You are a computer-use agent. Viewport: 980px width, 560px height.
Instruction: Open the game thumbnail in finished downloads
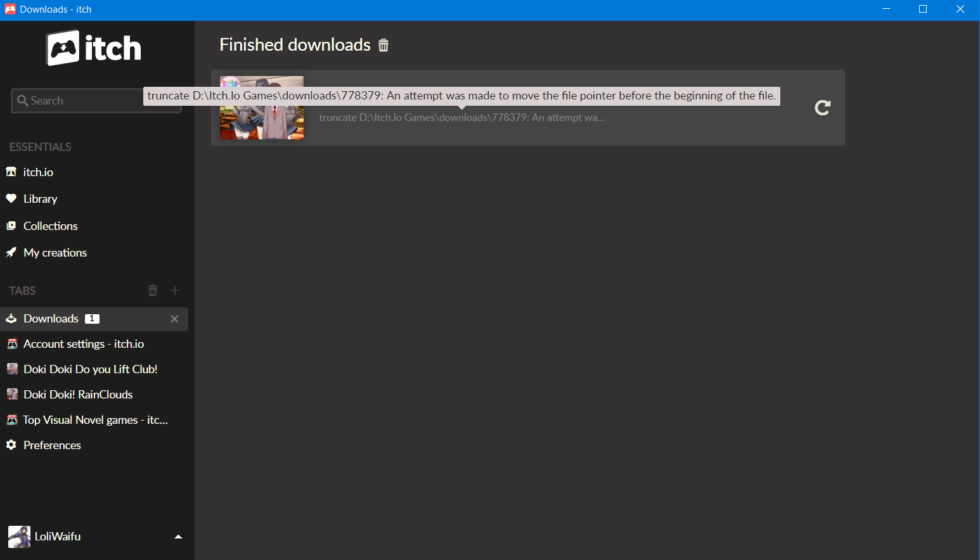[x=262, y=108]
